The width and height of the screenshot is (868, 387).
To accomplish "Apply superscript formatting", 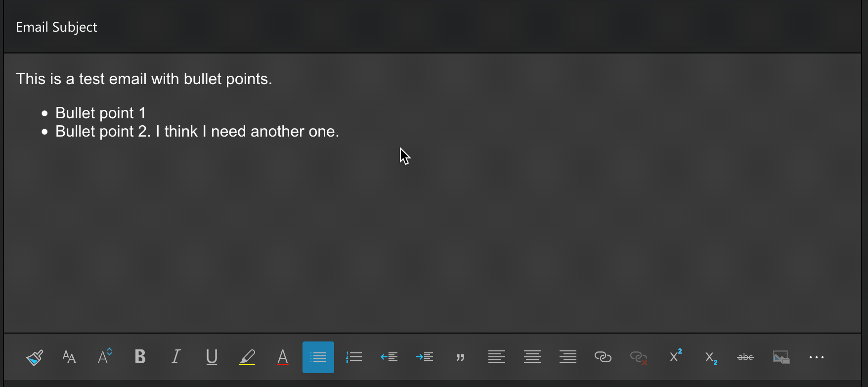I will tap(675, 357).
